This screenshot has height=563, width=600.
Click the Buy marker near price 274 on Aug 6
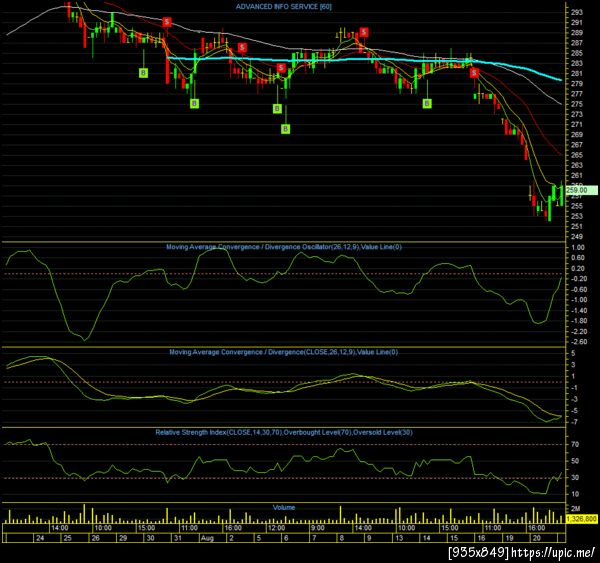(x=277, y=109)
